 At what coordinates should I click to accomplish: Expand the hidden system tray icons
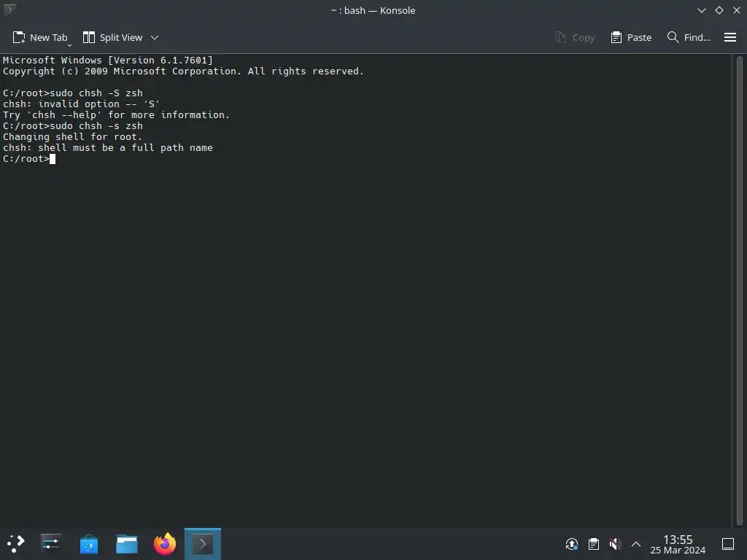click(x=636, y=544)
